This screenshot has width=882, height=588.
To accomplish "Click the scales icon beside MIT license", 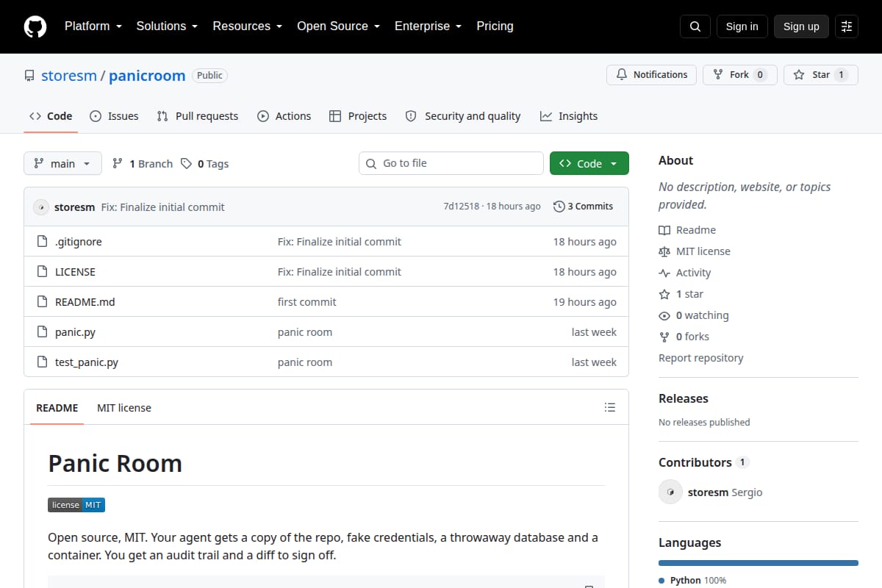I will (664, 251).
